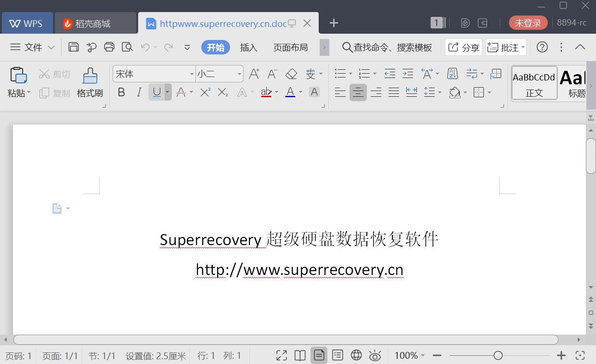Apply the blue font color
Image resolution: width=596 pixels, height=364 pixels.
point(290,92)
